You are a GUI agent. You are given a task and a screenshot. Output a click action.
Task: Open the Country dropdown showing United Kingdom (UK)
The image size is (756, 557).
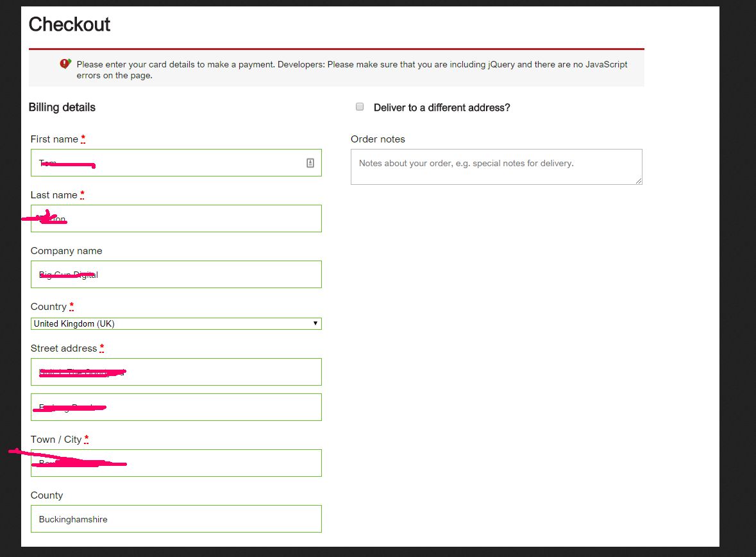coord(176,323)
